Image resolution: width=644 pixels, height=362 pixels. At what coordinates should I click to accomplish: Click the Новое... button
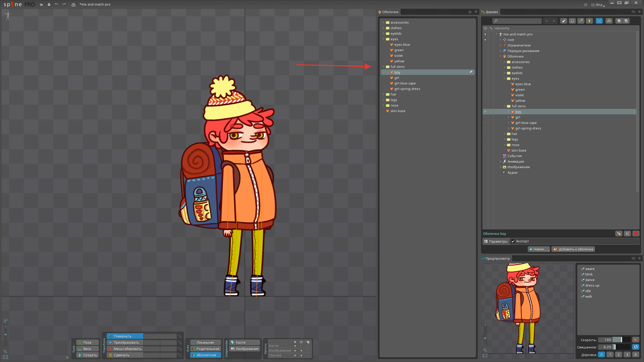click(538, 249)
